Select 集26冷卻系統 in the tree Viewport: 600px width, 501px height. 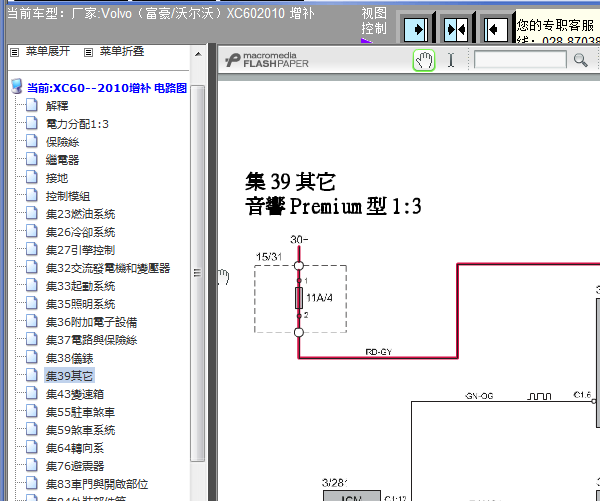pos(80,232)
